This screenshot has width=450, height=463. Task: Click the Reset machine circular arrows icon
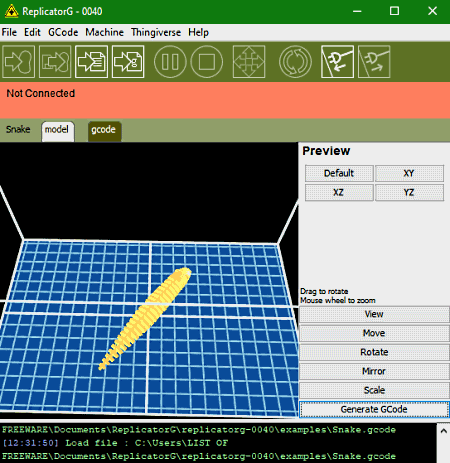click(x=295, y=62)
